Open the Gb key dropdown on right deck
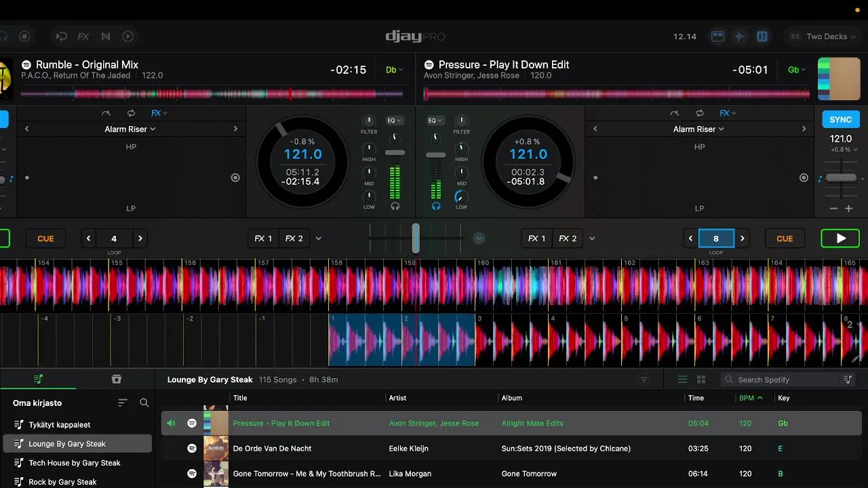 pyautogui.click(x=796, y=70)
